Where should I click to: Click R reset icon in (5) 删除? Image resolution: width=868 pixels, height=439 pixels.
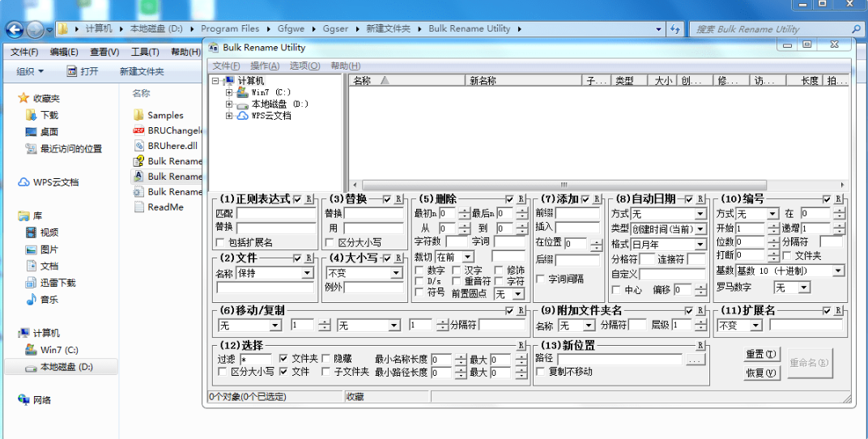pyautogui.click(x=521, y=199)
